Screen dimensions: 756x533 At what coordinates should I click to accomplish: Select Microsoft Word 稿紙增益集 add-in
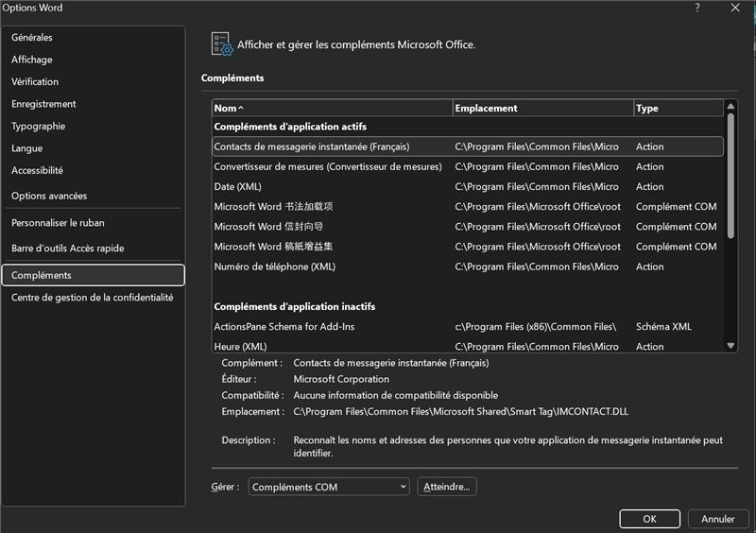pos(468,247)
